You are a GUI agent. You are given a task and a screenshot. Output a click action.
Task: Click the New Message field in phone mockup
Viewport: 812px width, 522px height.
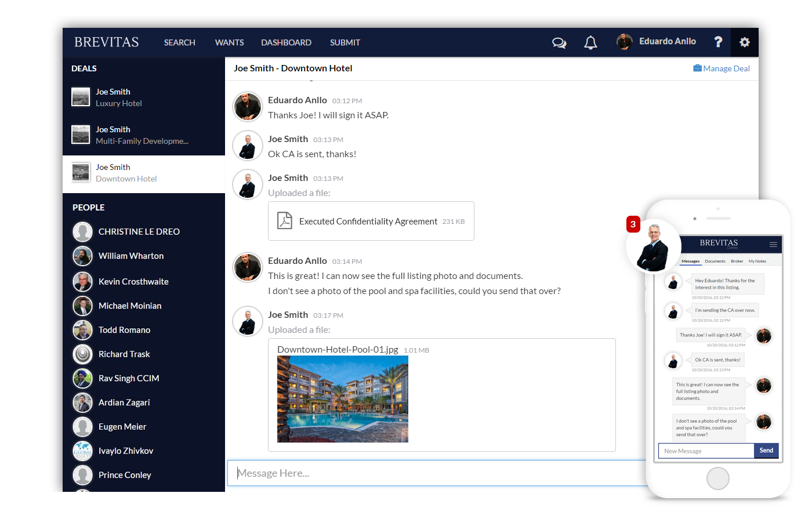tap(706, 451)
